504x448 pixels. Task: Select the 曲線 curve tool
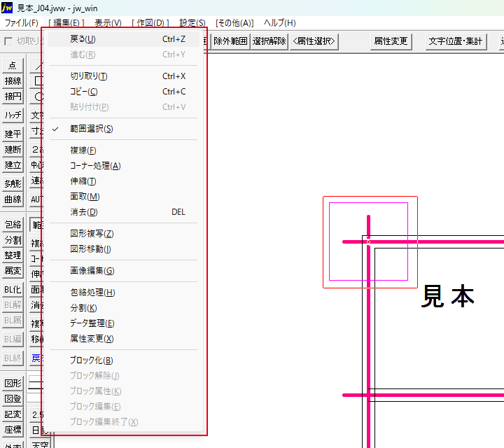[x=13, y=199]
